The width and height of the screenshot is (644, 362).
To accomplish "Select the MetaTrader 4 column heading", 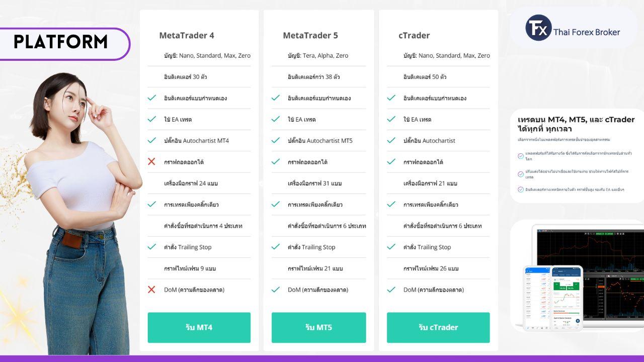I will [187, 35].
